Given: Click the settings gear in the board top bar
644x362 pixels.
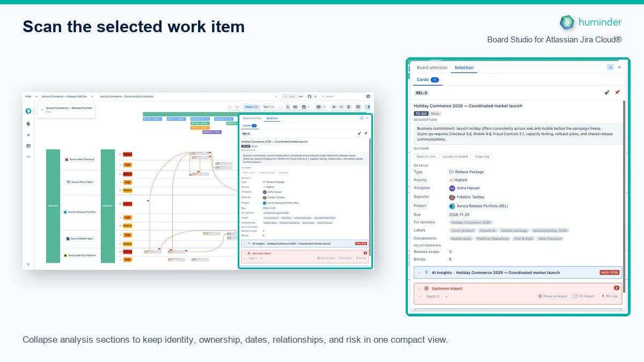Looking at the screenshot, I should pyautogui.click(x=368, y=97).
